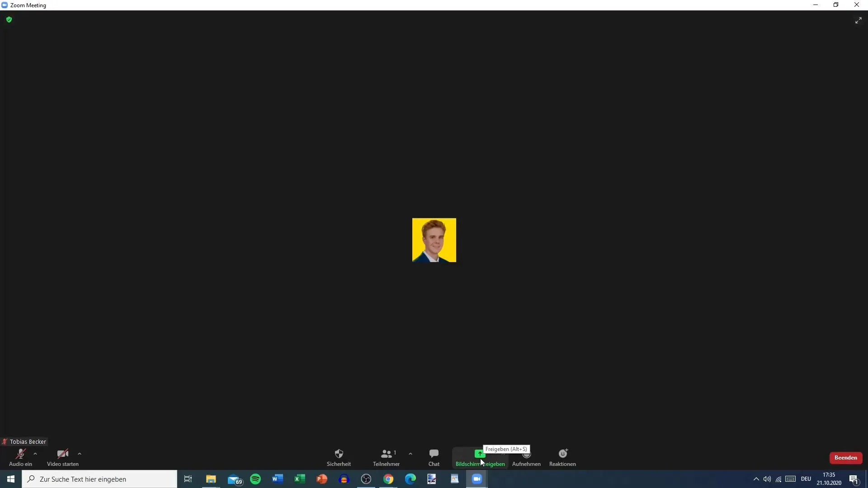This screenshot has height=488, width=868.
Task: Open Zoom Meeting window title menu
Action: coord(5,5)
